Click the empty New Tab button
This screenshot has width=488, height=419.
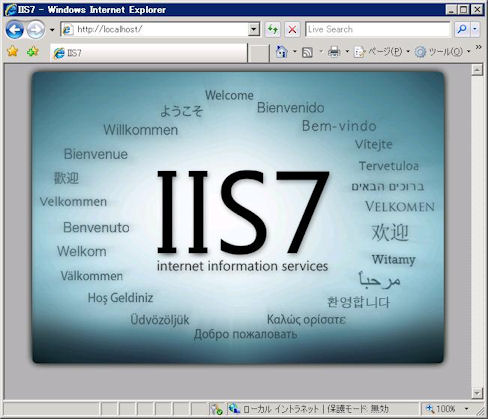click(x=259, y=53)
